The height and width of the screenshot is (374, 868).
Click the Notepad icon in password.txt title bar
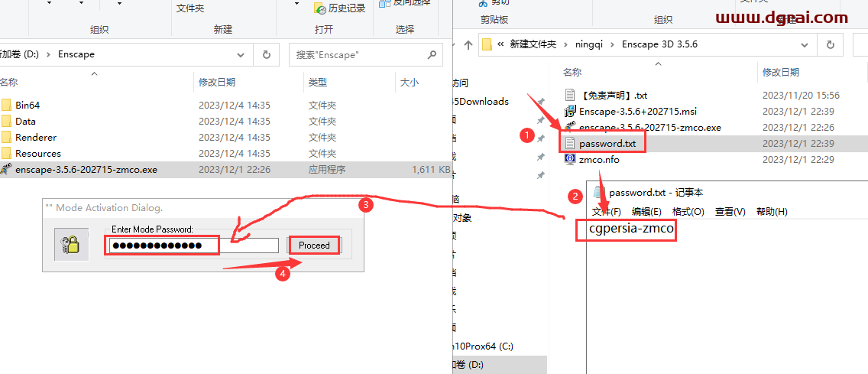pos(598,192)
